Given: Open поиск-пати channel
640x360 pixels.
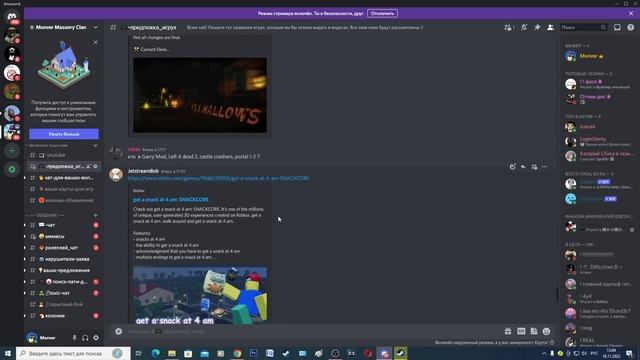Looking at the screenshot, I should tap(64, 282).
